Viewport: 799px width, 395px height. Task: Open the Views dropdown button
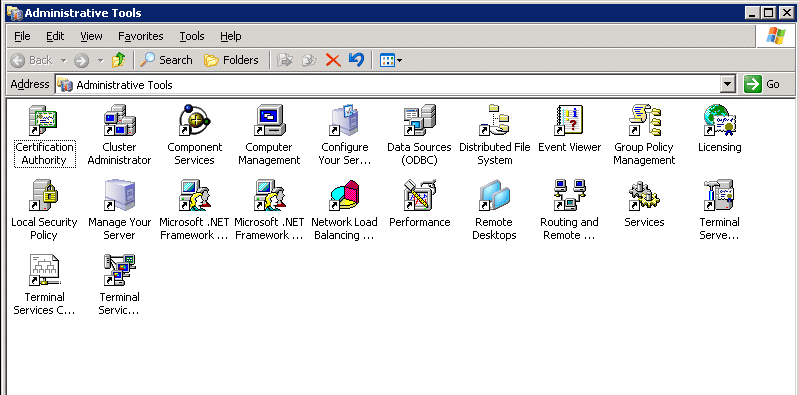[x=391, y=60]
